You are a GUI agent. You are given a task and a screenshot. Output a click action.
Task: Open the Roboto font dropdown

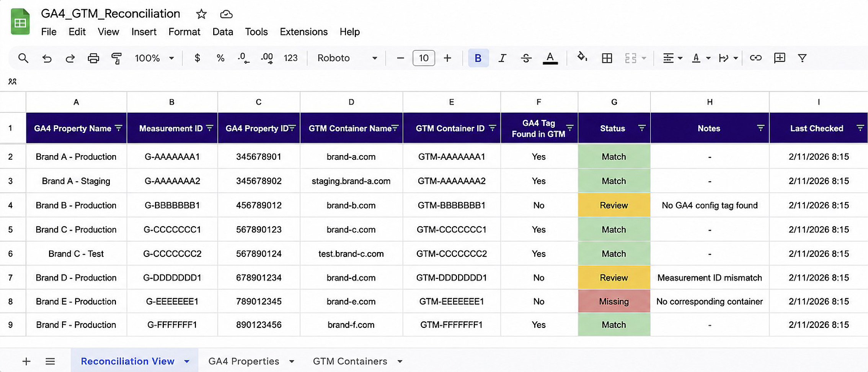coord(347,58)
